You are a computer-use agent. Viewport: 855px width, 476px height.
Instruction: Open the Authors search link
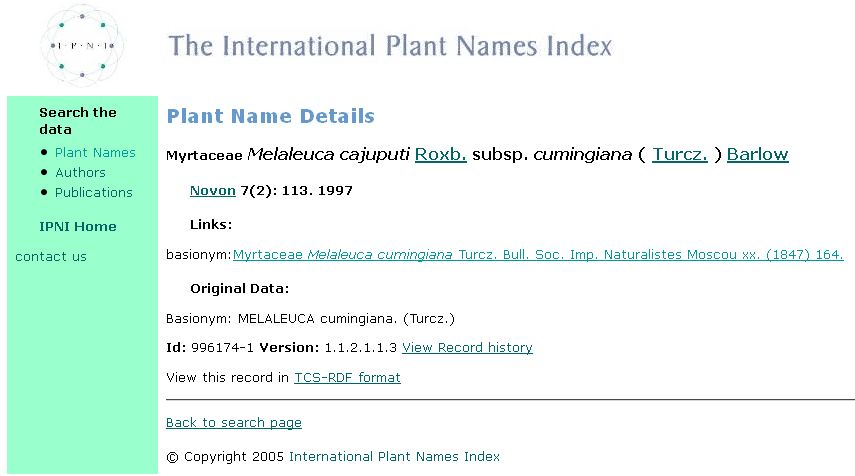[x=80, y=172]
